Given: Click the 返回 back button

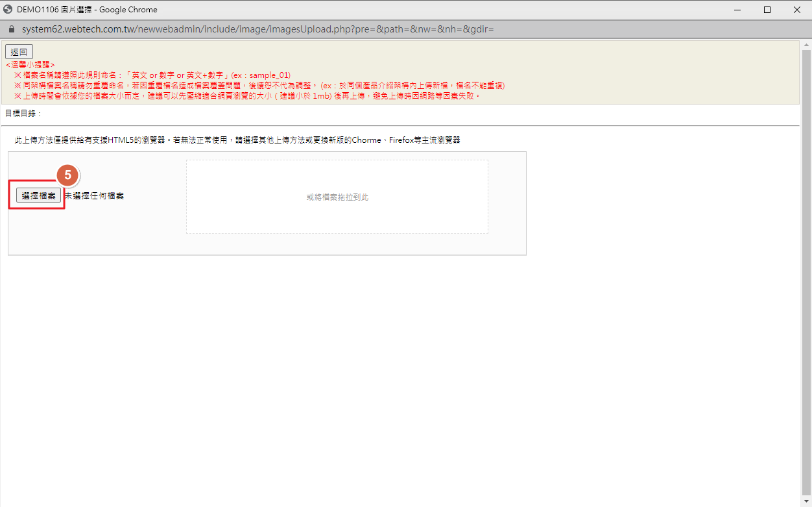Looking at the screenshot, I should click(19, 52).
